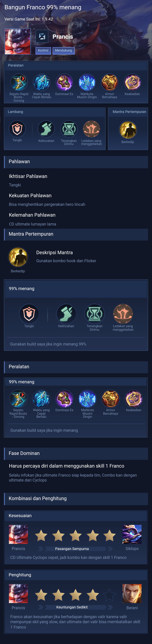Image resolution: width=152 pixels, height=644 pixels.
Task: Tap the Tenangkan Dirimu talent icon
Action: 69,129
